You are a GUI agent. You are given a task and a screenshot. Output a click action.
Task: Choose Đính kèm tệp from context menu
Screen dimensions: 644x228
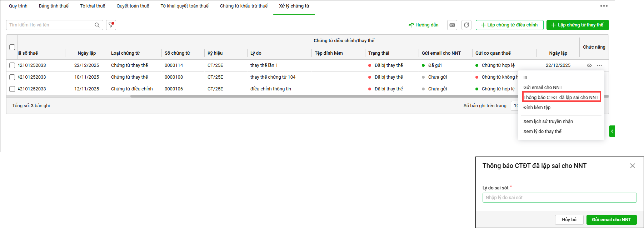pyautogui.click(x=537, y=108)
